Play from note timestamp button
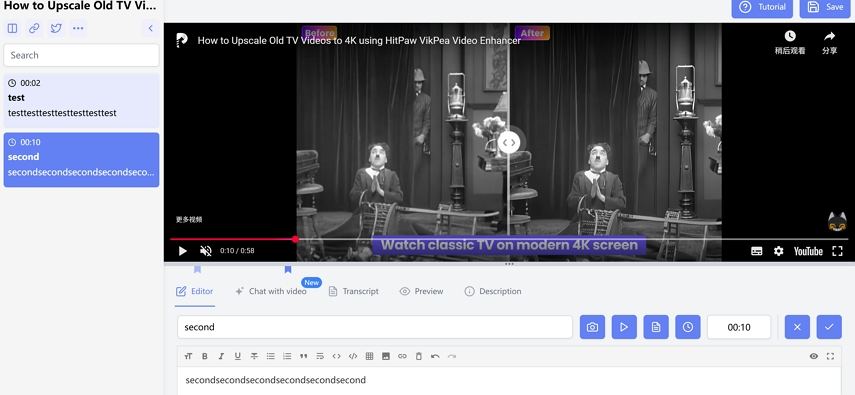Screen dimensions: 855x395 coord(624,327)
